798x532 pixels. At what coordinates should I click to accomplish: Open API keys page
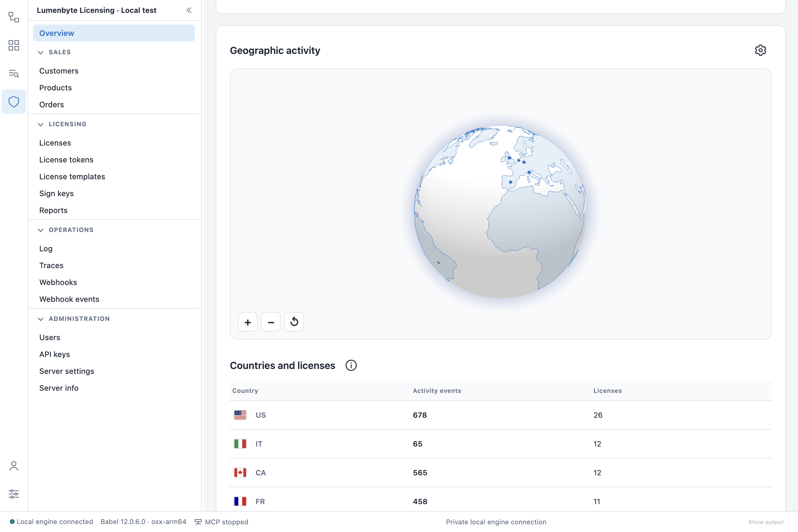[x=54, y=354]
